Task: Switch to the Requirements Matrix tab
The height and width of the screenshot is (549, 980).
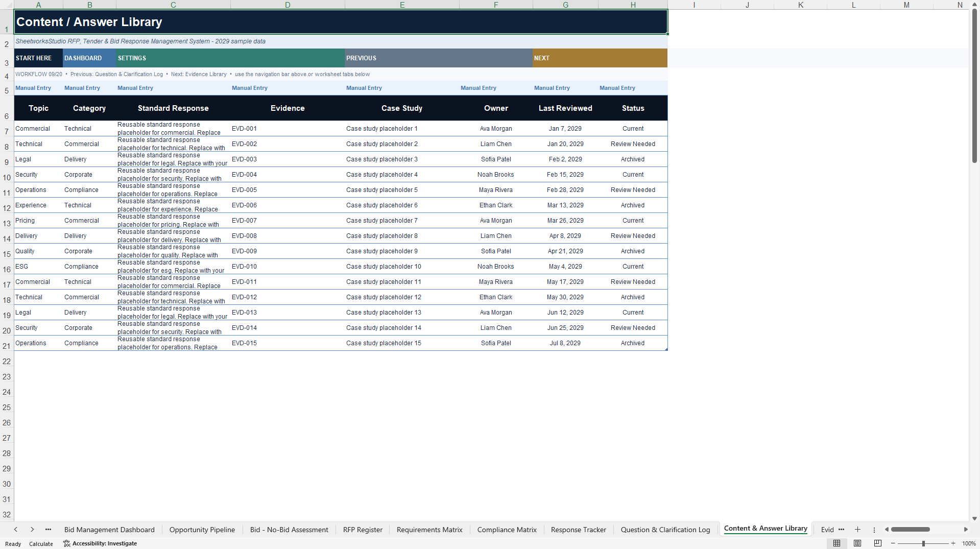Action: tap(429, 530)
